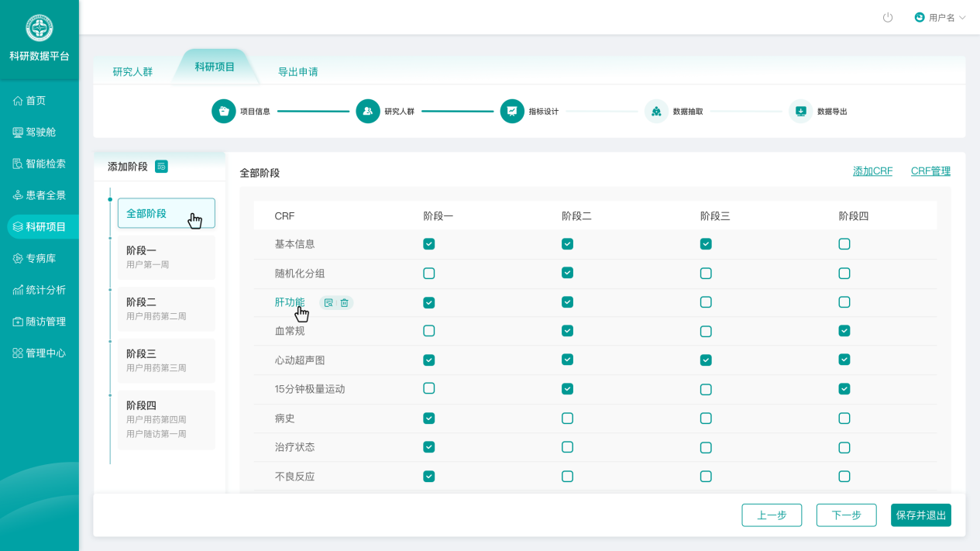Uncheck 基本信息 for 阶段一
Viewport: 980px width, 551px height.
[429, 244]
